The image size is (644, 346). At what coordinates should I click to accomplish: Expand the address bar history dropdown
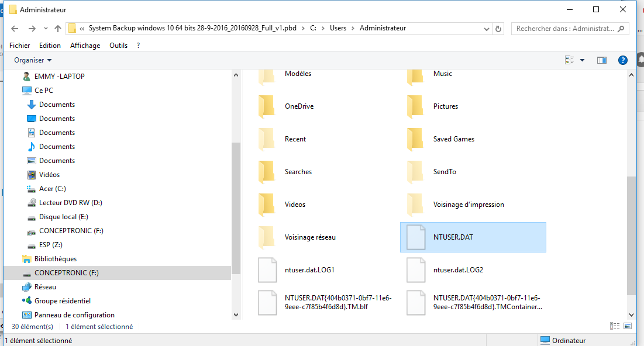(486, 29)
